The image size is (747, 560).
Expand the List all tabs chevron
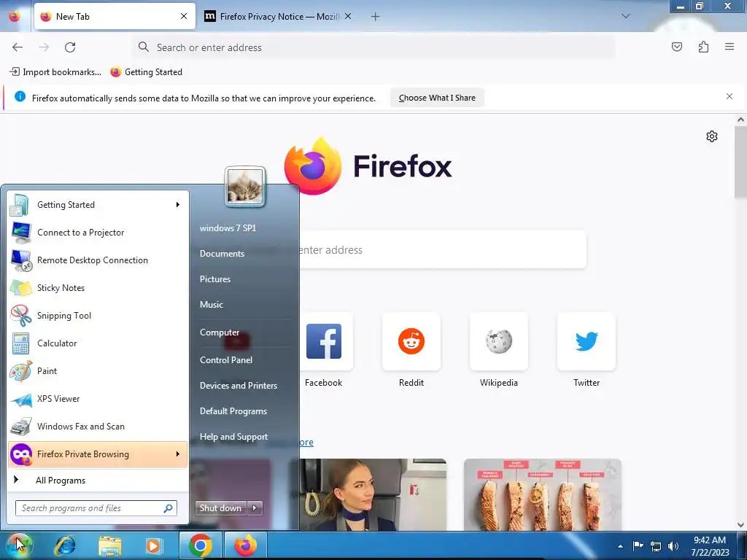625,16
